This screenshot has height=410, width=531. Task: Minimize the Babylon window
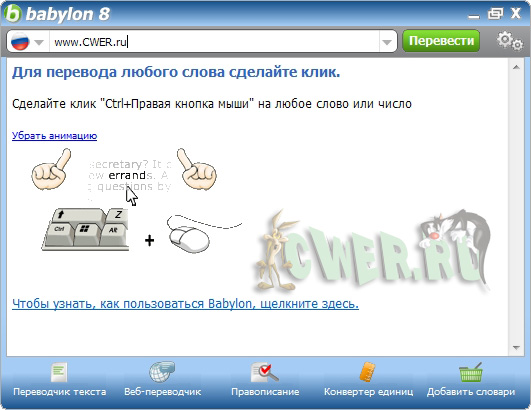473,16
